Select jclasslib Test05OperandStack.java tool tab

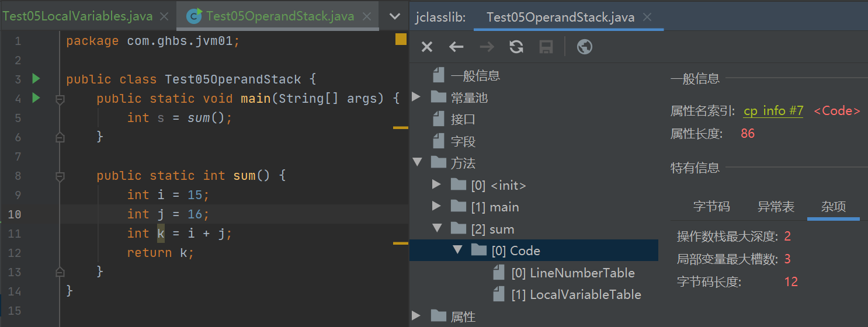point(567,17)
